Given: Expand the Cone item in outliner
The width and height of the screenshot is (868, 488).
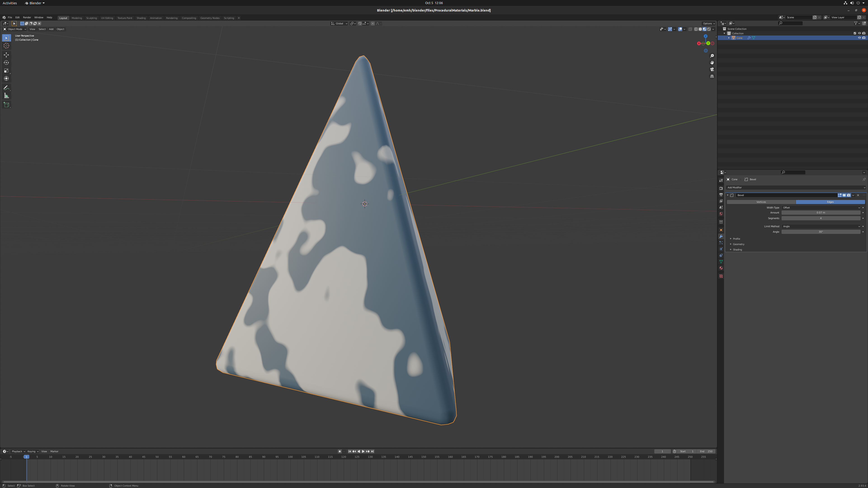Looking at the screenshot, I should click(729, 38).
